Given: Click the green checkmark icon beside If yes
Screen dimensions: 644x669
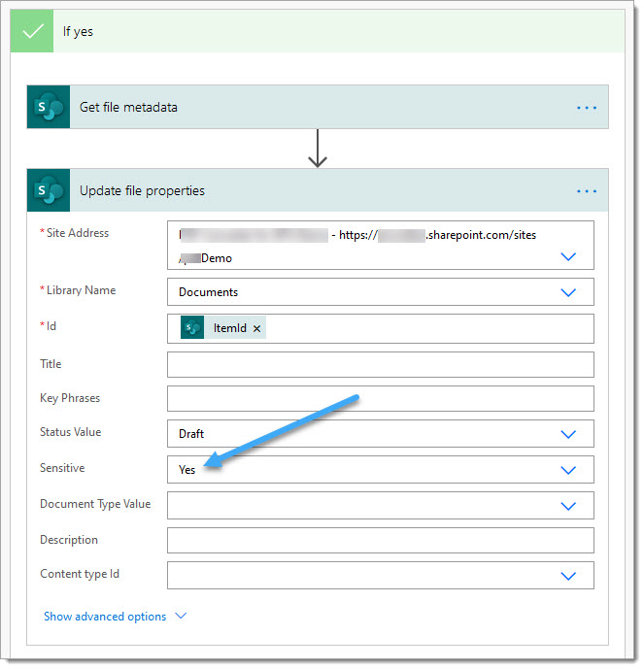Looking at the screenshot, I should coord(32,31).
